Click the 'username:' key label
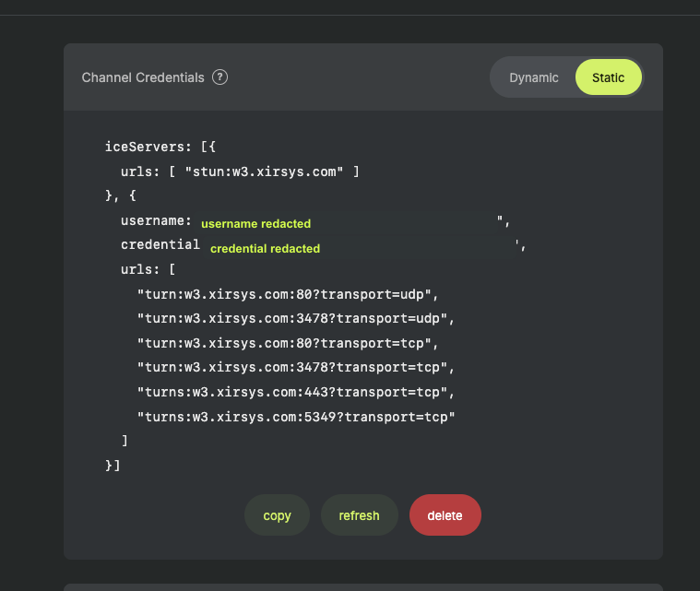Screen dimensions: 700x591 pos(156,221)
